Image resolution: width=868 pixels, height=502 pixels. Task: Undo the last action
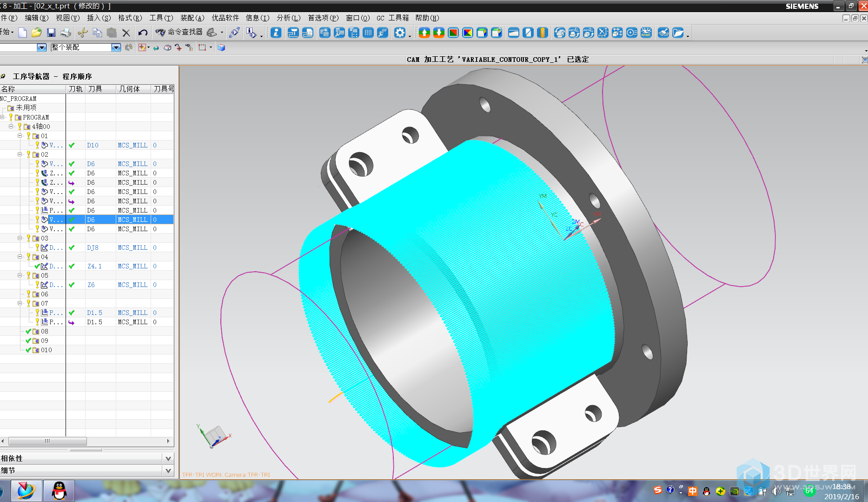[x=143, y=33]
